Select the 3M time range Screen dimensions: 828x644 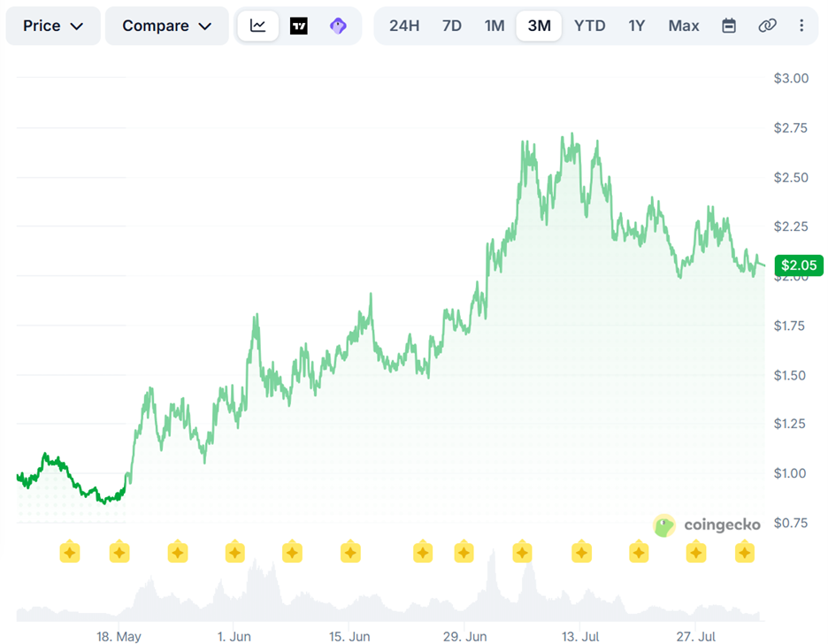pos(539,26)
